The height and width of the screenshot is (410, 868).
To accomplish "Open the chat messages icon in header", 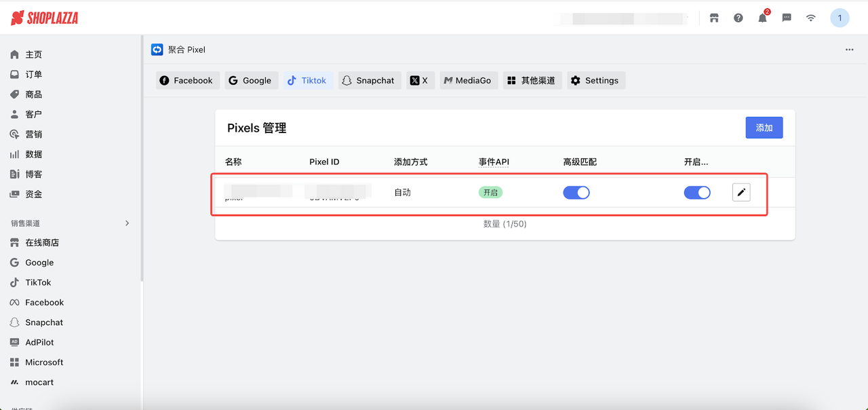I will (786, 18).
